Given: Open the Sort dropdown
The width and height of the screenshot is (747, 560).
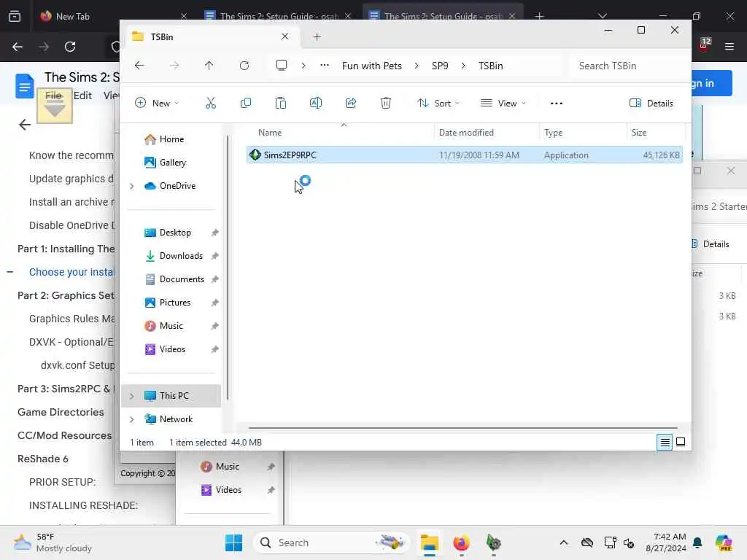Looking at the screenshot, I should 438,104.
